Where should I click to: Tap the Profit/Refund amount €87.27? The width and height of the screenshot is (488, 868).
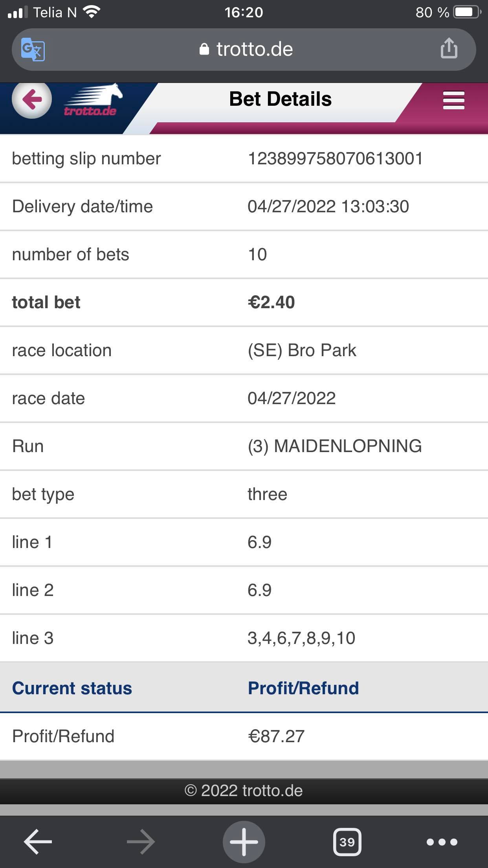tap(276, 736)
